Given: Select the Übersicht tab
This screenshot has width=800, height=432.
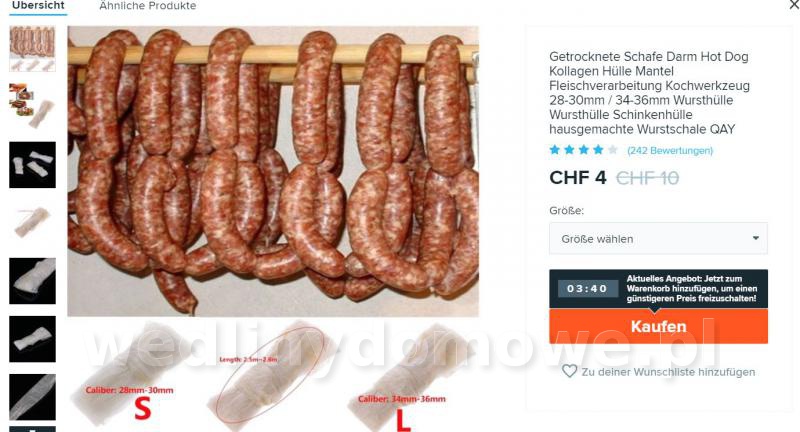Looking at the screenshot, I should (38, 6).
